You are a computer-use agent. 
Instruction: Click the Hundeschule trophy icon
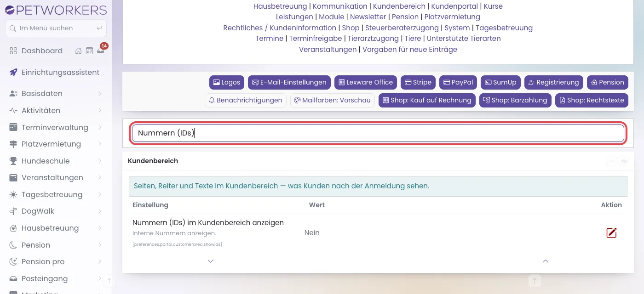pyautogui.click(x=13, y=161)
